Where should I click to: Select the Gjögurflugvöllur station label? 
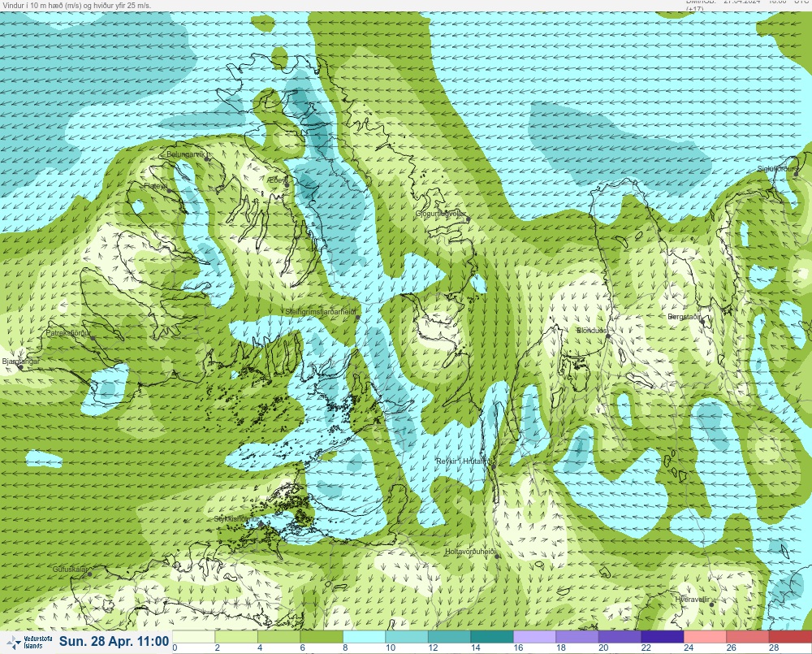click(x=441, y=214)
